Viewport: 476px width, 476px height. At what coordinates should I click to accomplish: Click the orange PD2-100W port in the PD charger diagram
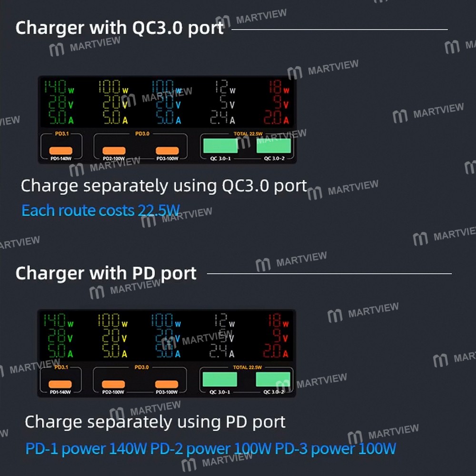coord(113,384)
